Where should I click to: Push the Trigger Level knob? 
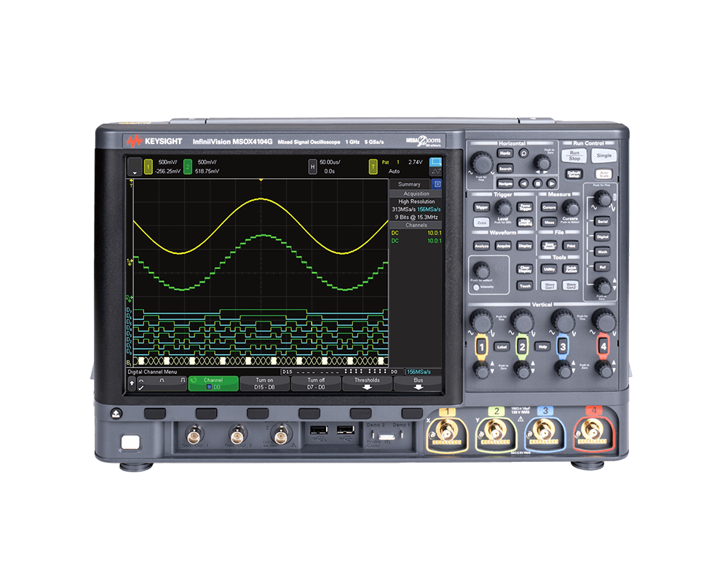(502, 207)
